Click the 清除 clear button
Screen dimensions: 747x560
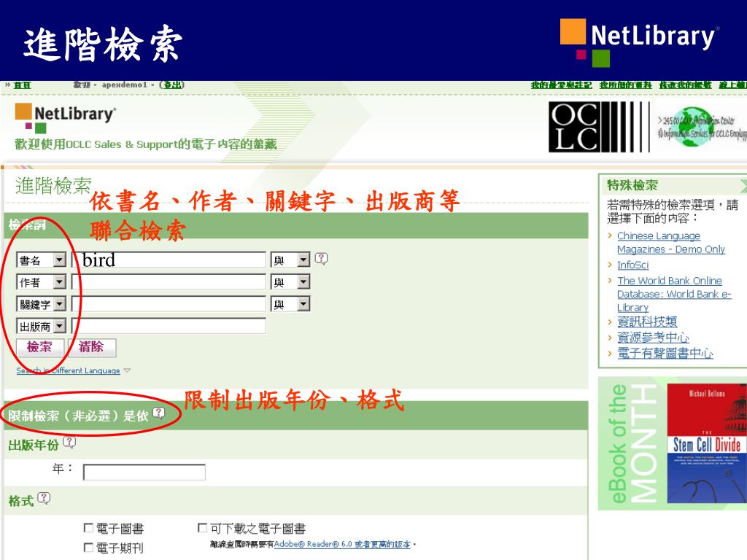[x=91, y=347]
